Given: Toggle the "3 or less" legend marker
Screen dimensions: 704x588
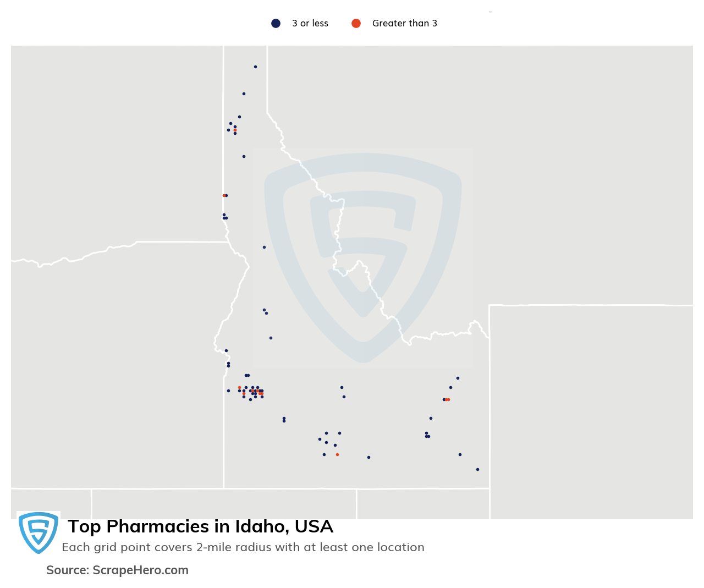Looking at the screenshot, I should tap(276, 23).
